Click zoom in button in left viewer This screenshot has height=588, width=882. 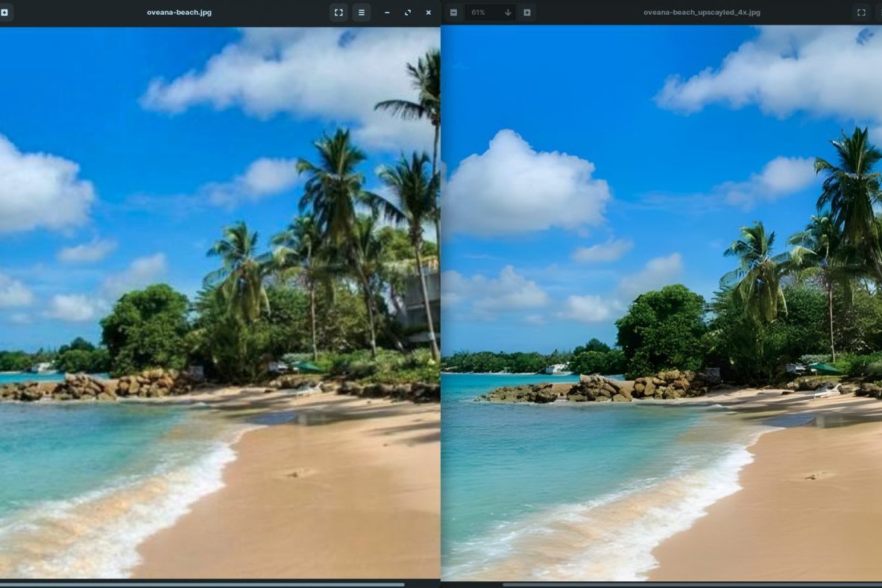coord(4,13)
